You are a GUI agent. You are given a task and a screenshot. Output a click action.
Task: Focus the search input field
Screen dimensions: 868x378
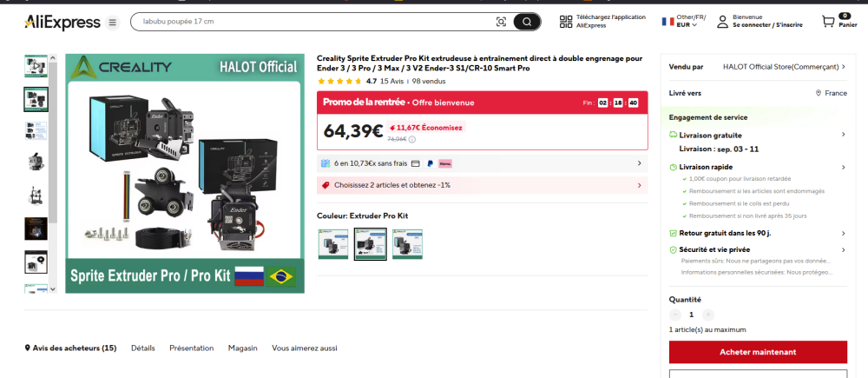tap(316, 22)
